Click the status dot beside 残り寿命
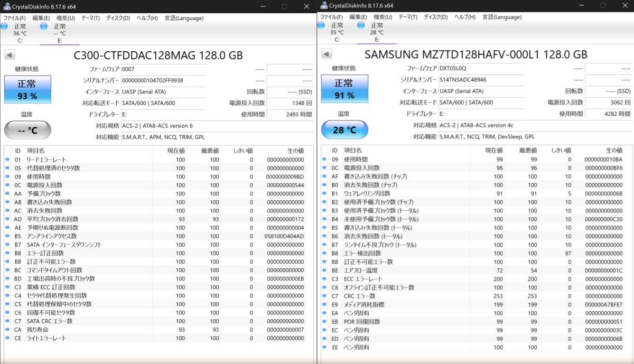The width and height of the screenshot is (634, 364). click(x=7, y=330)
